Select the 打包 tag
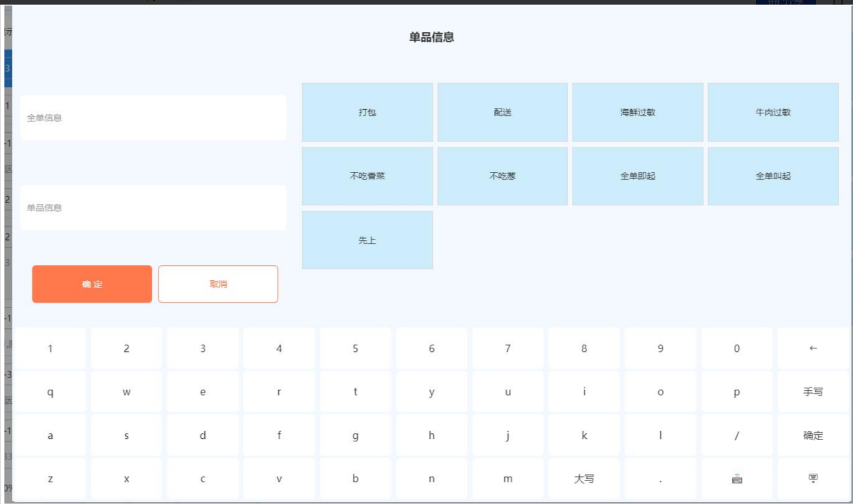Screen dimensions: 853x504 click(367, 112)
